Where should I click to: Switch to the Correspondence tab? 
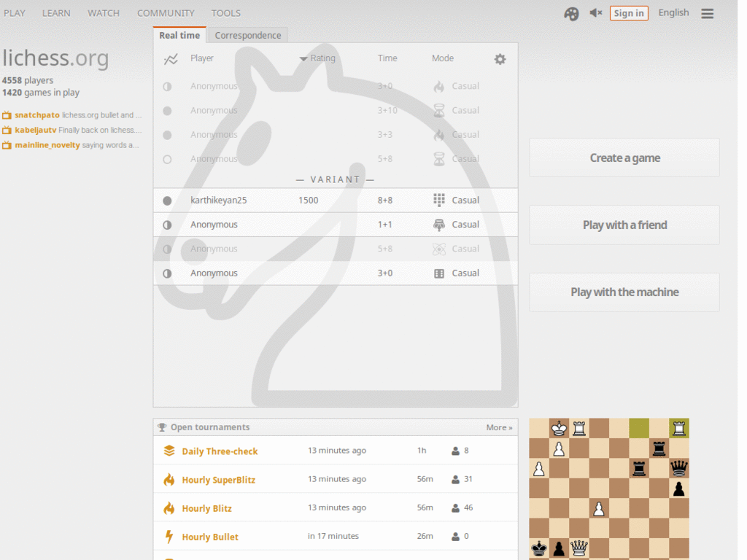pyautogui.click(x=248, y=35)
